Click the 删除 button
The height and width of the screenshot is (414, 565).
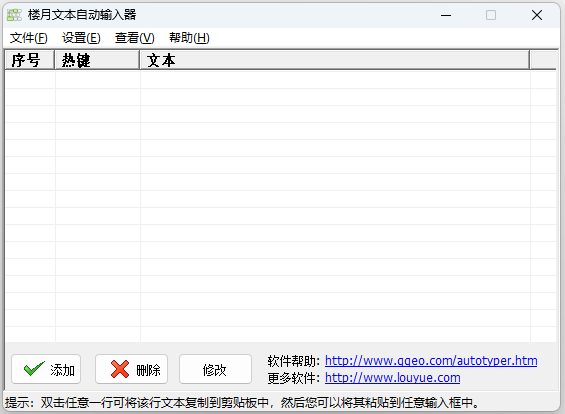[132, 369]
